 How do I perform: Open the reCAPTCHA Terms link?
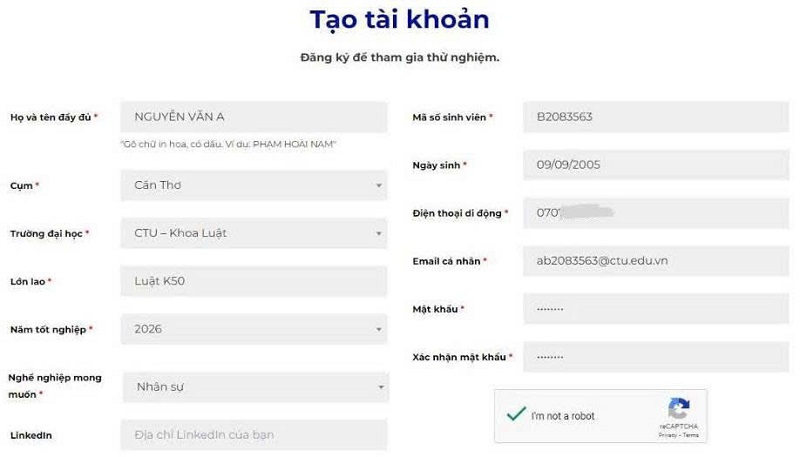point(691,435)
